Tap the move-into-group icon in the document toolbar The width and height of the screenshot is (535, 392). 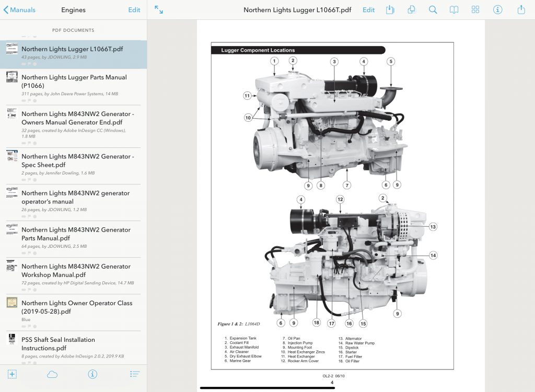point(390,10)
